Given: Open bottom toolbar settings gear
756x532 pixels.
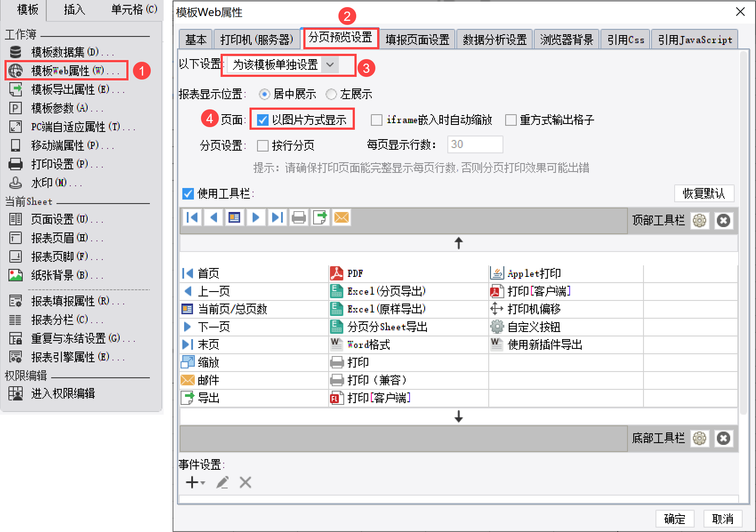Looking at the screenshot, I should coord(700,438).
